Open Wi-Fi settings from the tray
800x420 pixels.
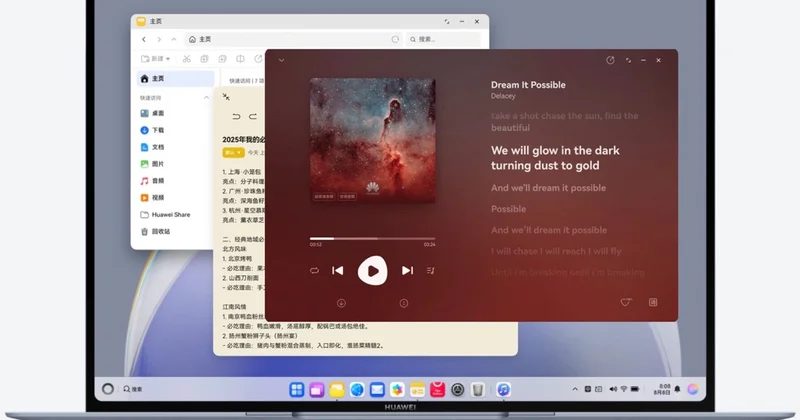[x=623, y=389]
